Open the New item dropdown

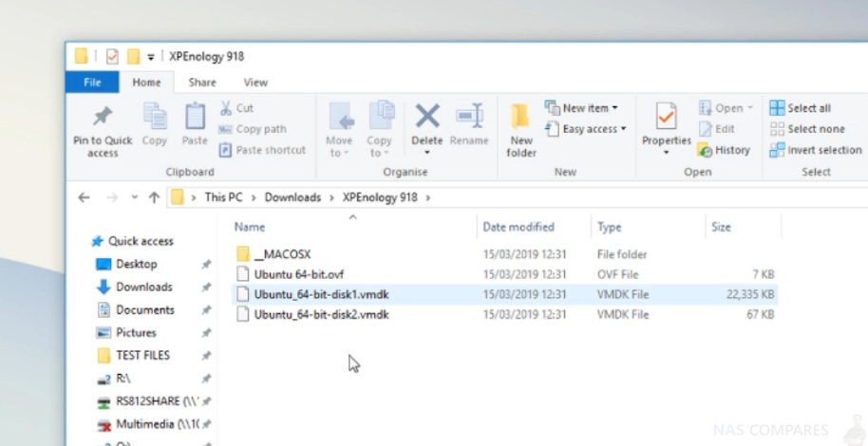coord(614,108)
